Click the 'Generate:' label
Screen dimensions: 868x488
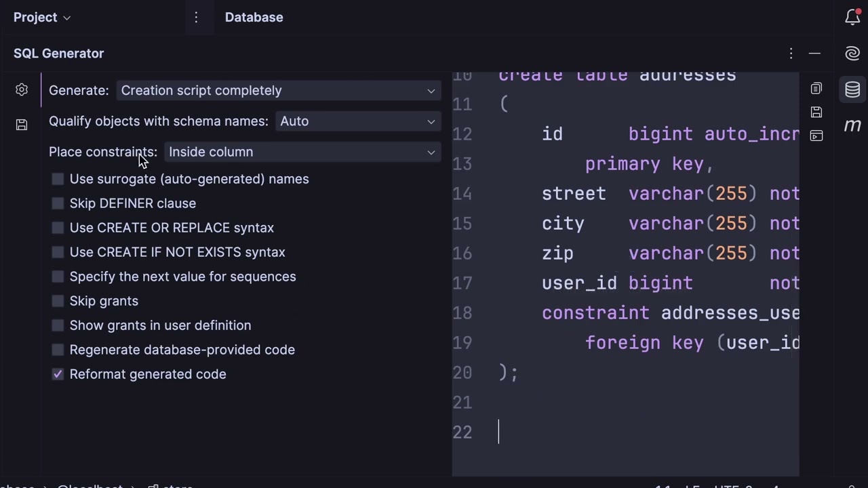pos(79,91)
